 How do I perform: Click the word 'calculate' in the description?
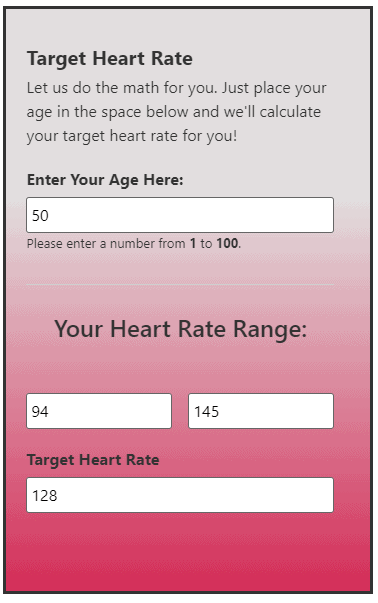[290, 112]
